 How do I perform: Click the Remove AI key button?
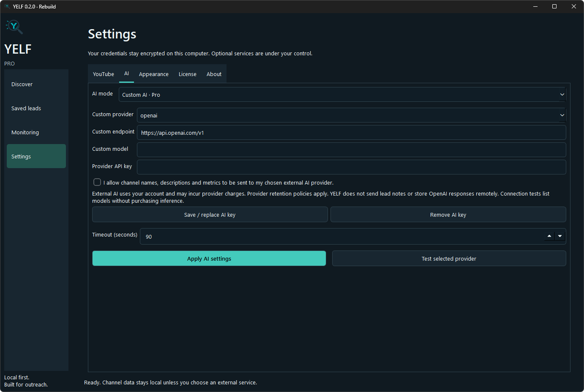pos(448,215)
